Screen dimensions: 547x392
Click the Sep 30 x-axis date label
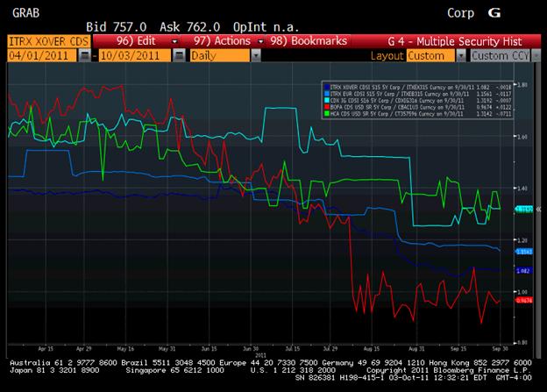(501, 349)
